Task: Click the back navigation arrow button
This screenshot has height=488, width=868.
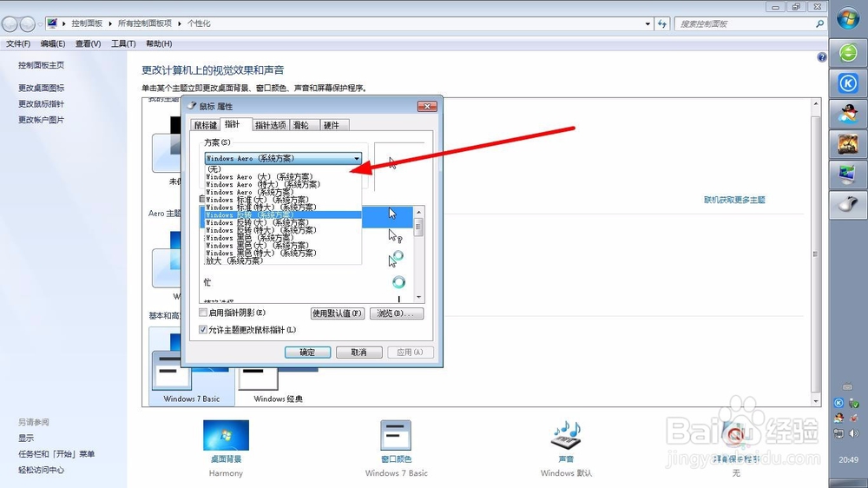Action: pyautogui.click(x=10, y=23)
